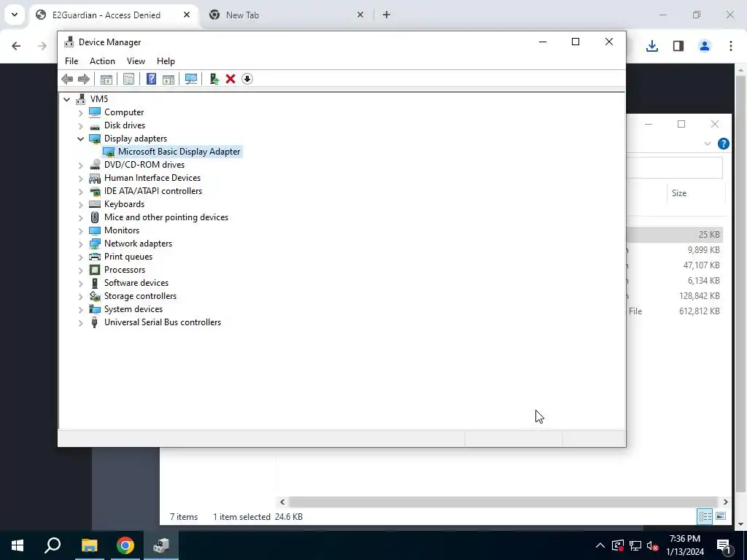This screenshot has width=747, height=560.
Task: Click Disable device down-arrow toolbar icon
Action: (247, 79)
